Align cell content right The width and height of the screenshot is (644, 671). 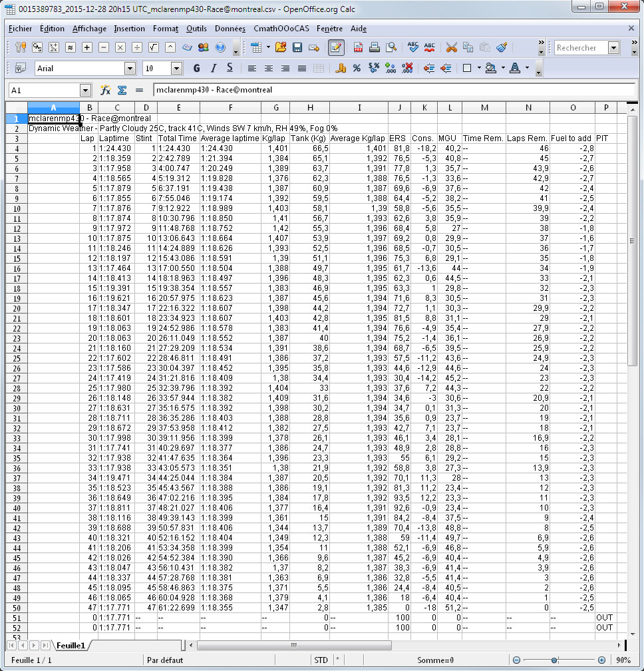(x=285, y=69)
